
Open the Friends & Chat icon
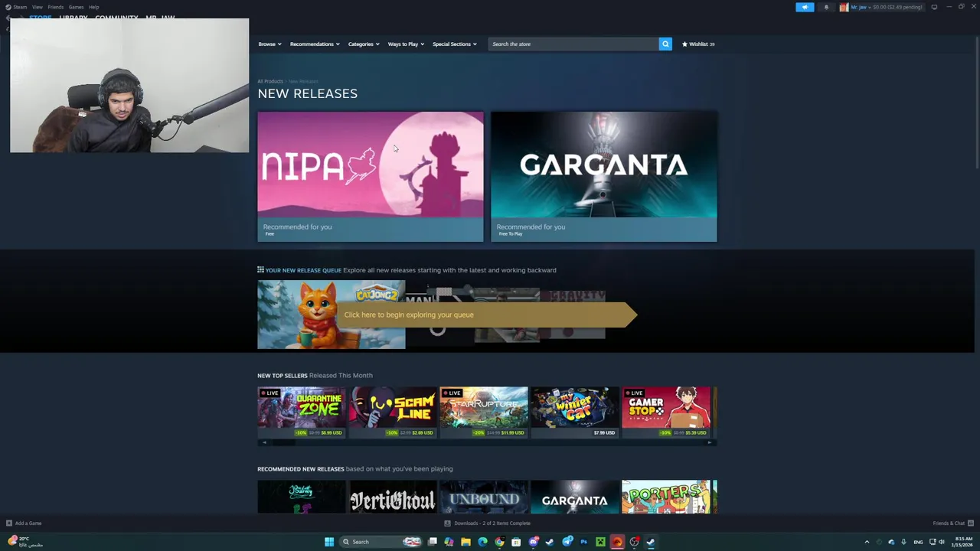[970, 523]
